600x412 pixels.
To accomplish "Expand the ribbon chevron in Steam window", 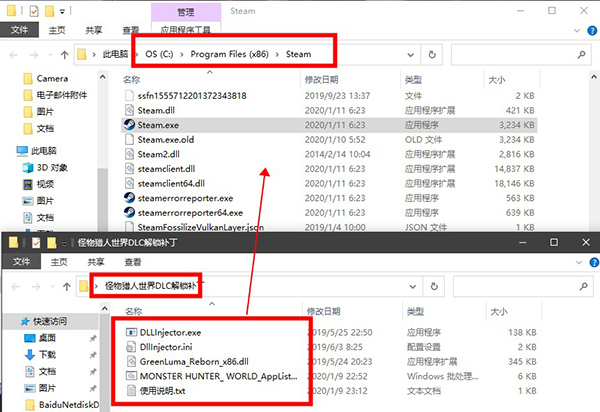I will click(x=577, y=31).
